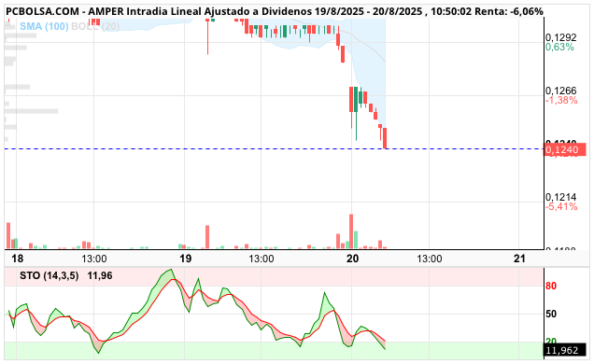The height and width of the screenshot is (364, 594).
Task: Click the tallest red volume bar at day 20
Action: tap(351, 231)
